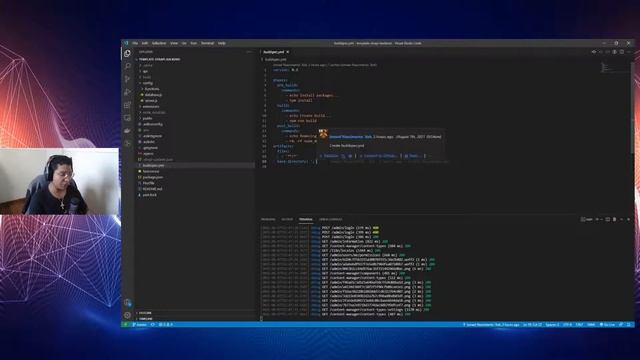Maximize the terminal panel size
The image size is (640, 360).
coord(622,220)
